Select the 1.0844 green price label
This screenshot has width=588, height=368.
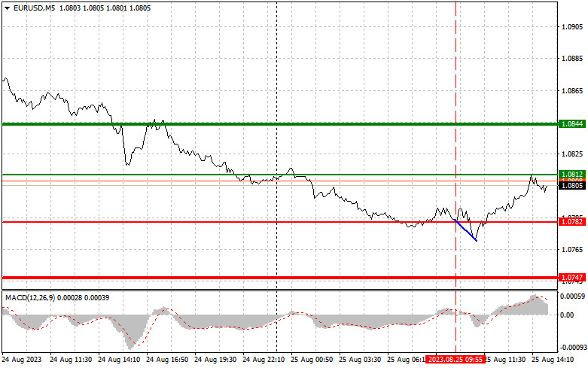point(572,123)
